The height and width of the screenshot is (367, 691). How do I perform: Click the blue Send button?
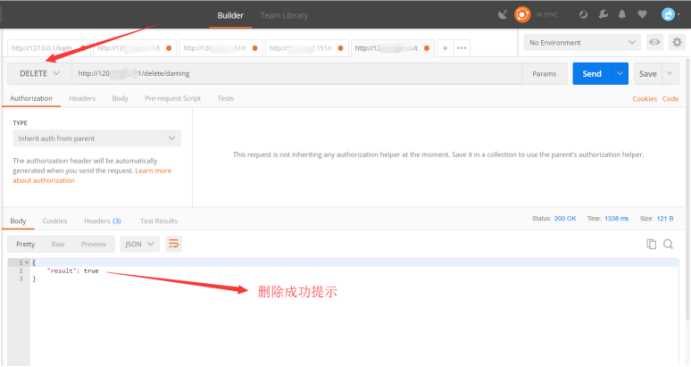[x=592, y=74]
